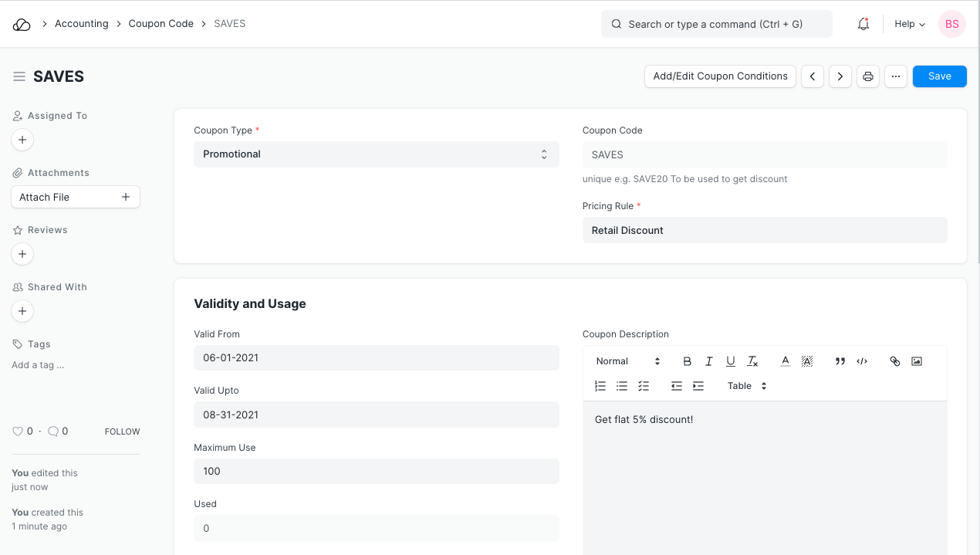Open the Help menu
Screen dimensions: 980x555
point(909,24)
